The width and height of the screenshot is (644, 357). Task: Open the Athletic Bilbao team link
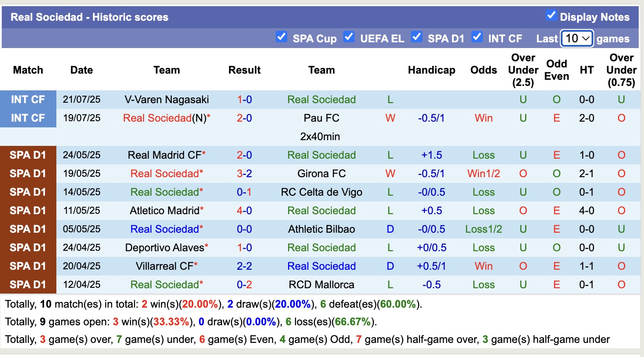[322, 229]
